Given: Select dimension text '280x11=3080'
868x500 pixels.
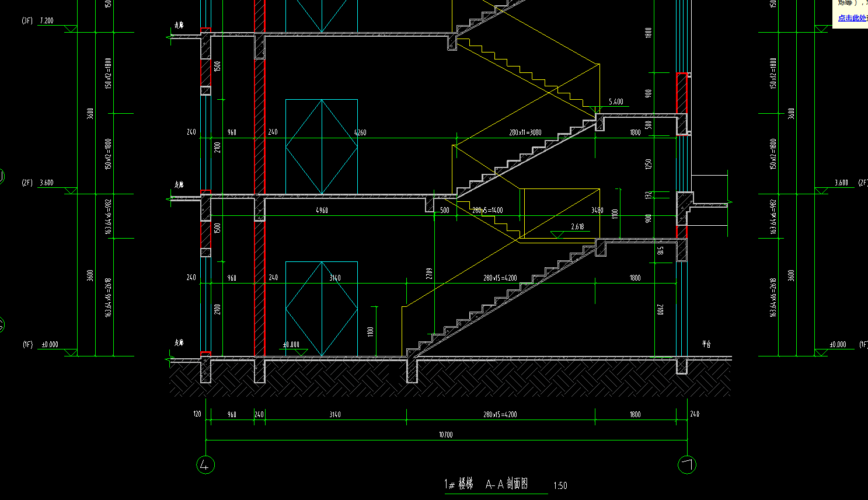Looking at the screenshot, I should pos(525,132).
